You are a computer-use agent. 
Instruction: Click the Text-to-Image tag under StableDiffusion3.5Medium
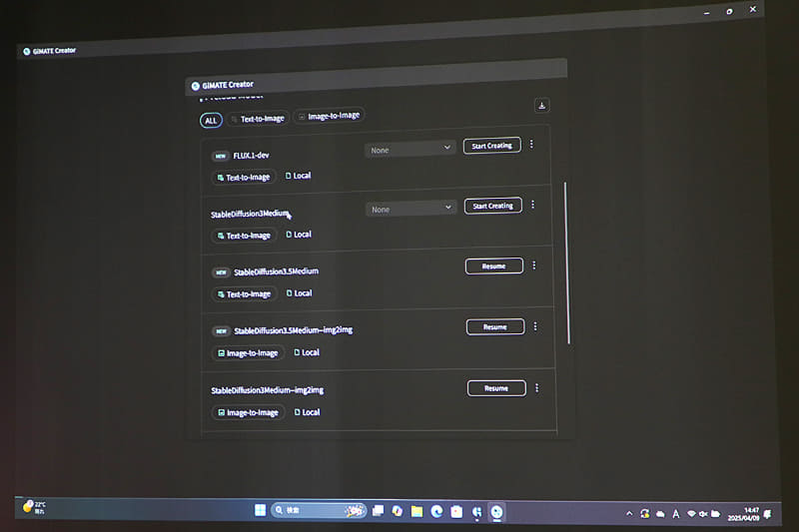245,294
